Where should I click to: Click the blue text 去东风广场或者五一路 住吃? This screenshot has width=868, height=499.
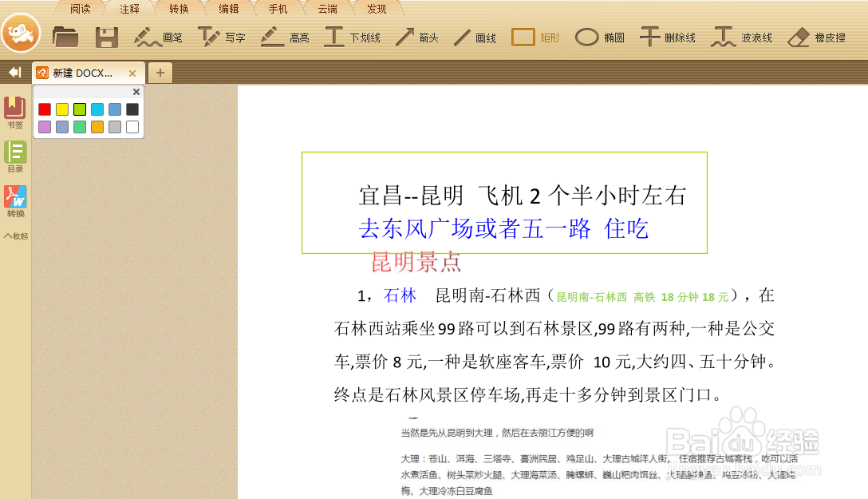[503, 228]
